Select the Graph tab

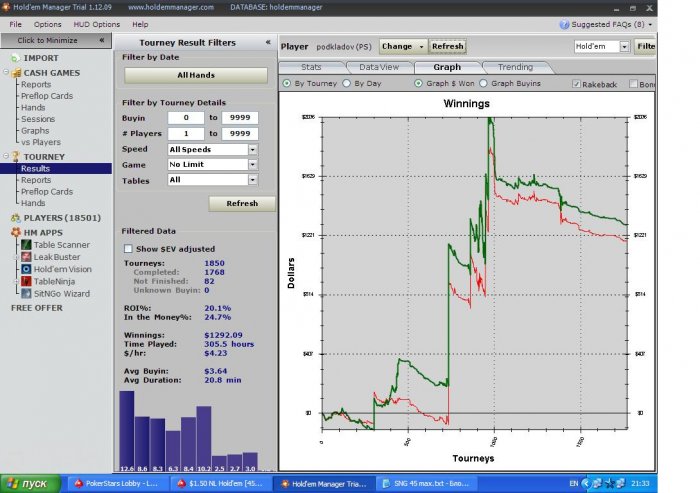447,67
